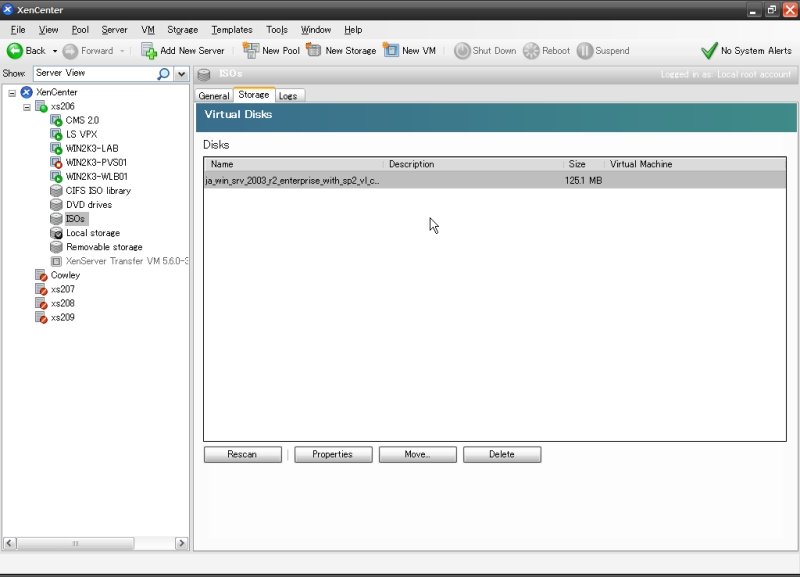Click the LS VPX VM icon
The height and width of the screenshot is (577, 800).
tap(56, 135)
